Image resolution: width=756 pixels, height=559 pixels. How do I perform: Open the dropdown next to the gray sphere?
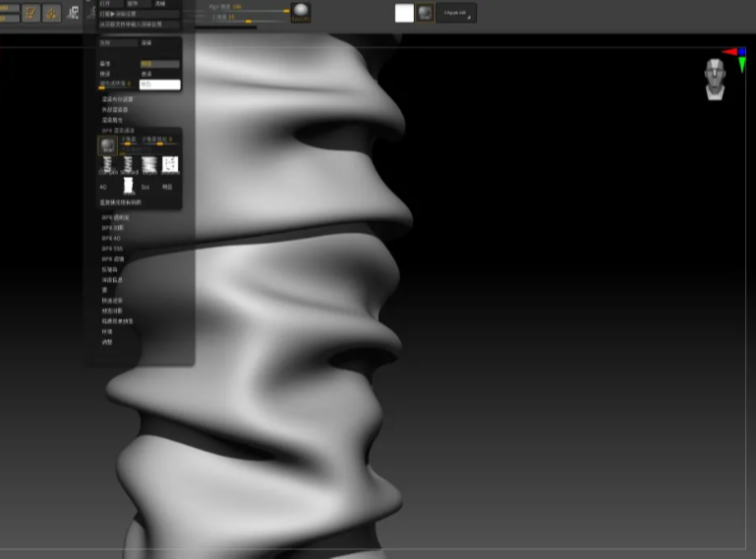pos(456,13)
